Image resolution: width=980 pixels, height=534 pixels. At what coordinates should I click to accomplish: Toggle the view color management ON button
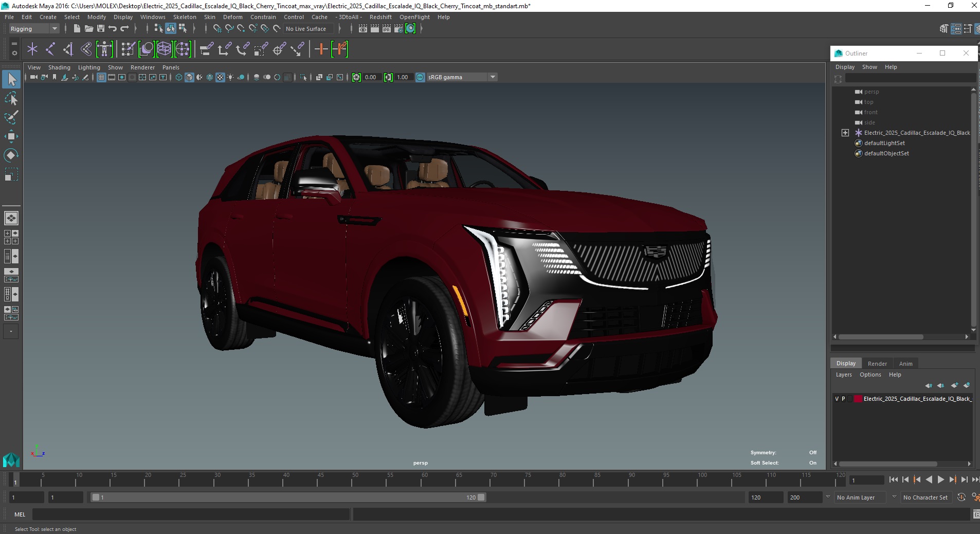click(420, 77)
